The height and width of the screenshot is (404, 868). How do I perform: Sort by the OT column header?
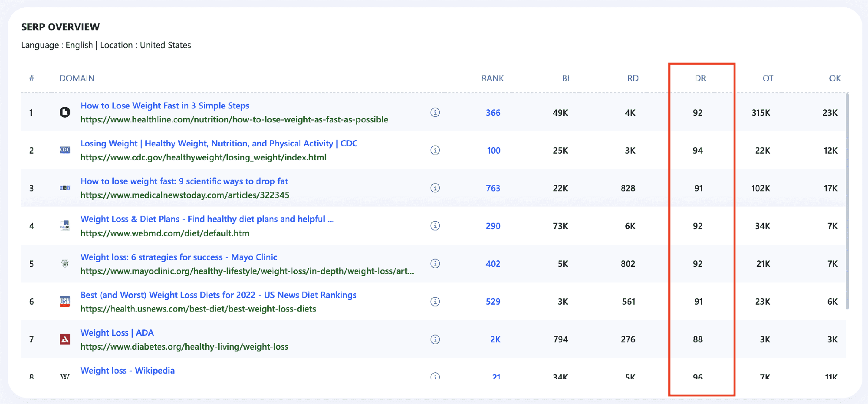[x=768, y=78]
